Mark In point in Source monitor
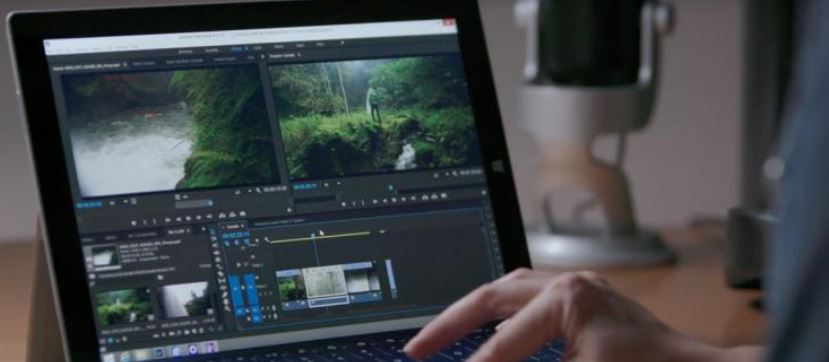The width and height of the screenshot is (829, 362). tap(145, 221)
